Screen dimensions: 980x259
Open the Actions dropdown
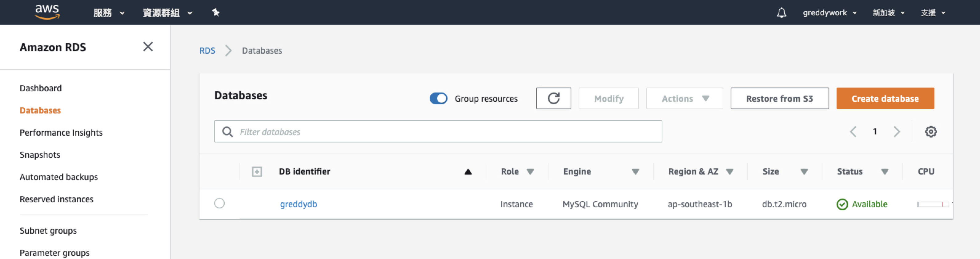coord(685,99)
